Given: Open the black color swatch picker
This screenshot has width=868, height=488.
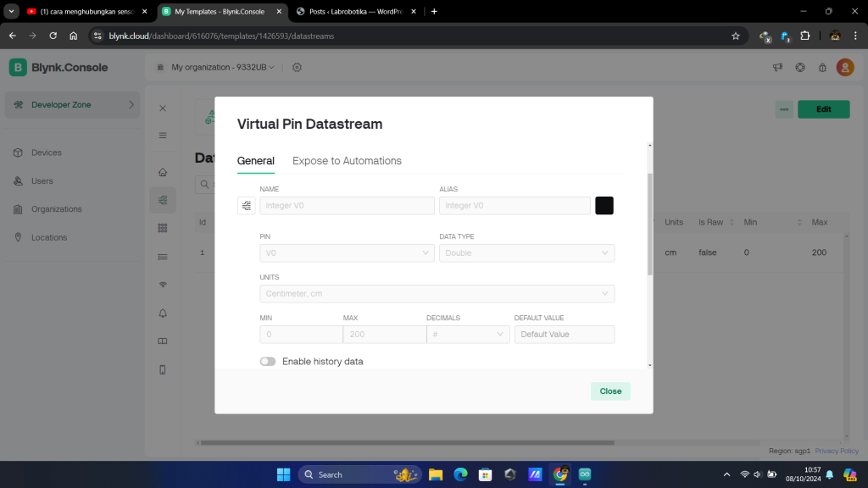Looking at the screenshot, I should (x=604, y=205).
